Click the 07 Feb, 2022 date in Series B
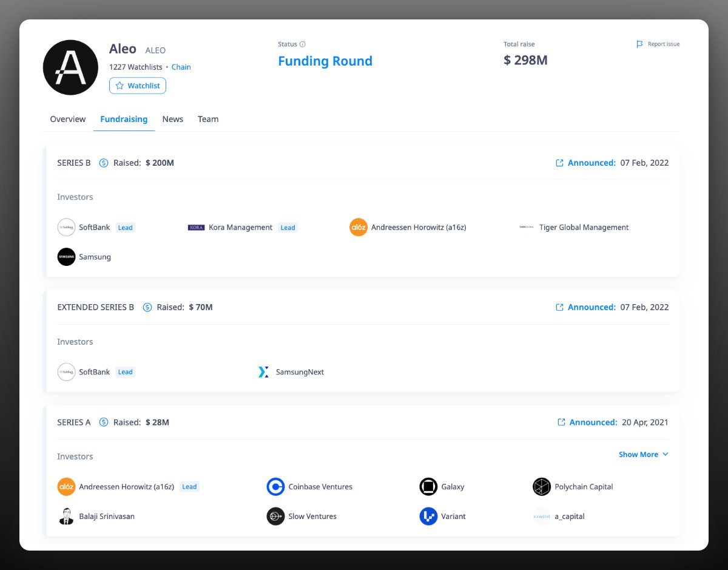 pyautogui.click(x=644, y=163)
